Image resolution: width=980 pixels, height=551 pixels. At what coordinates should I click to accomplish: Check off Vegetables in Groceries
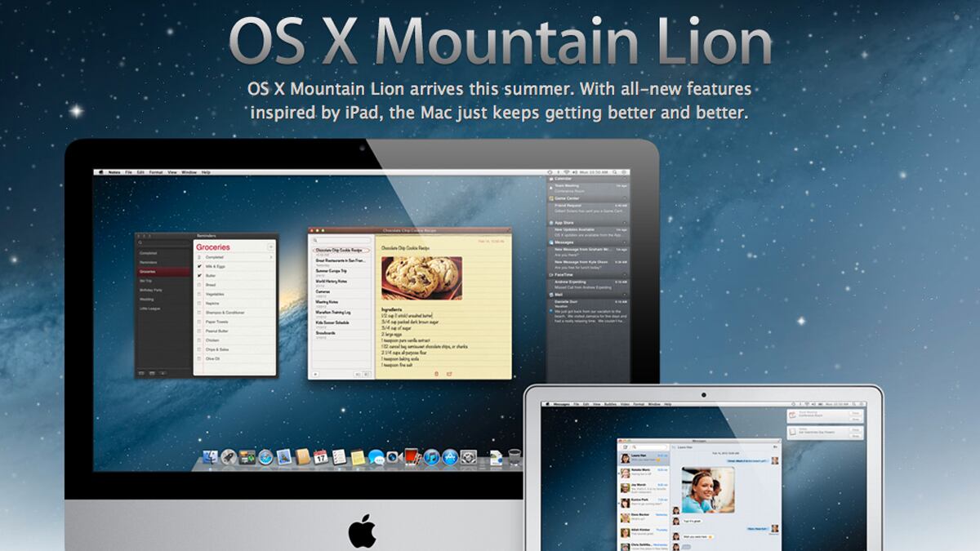(198, 293)
